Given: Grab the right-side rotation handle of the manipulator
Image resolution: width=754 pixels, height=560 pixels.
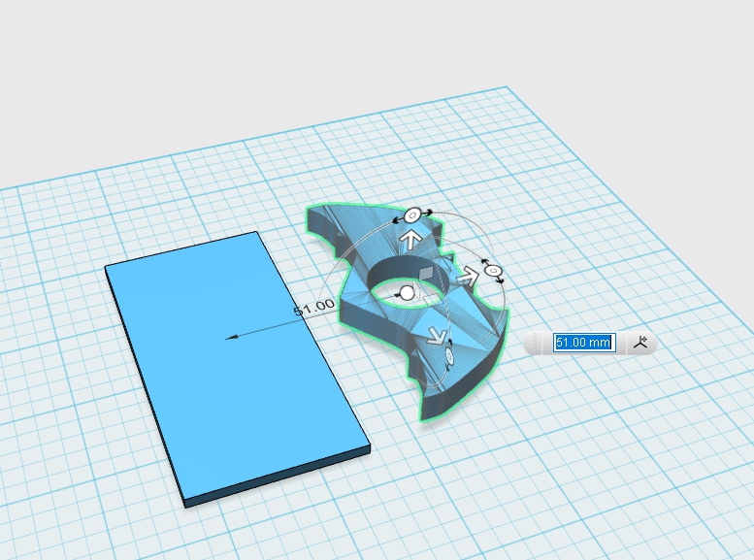Looking at the screenshot, I should tap(493, 272).
